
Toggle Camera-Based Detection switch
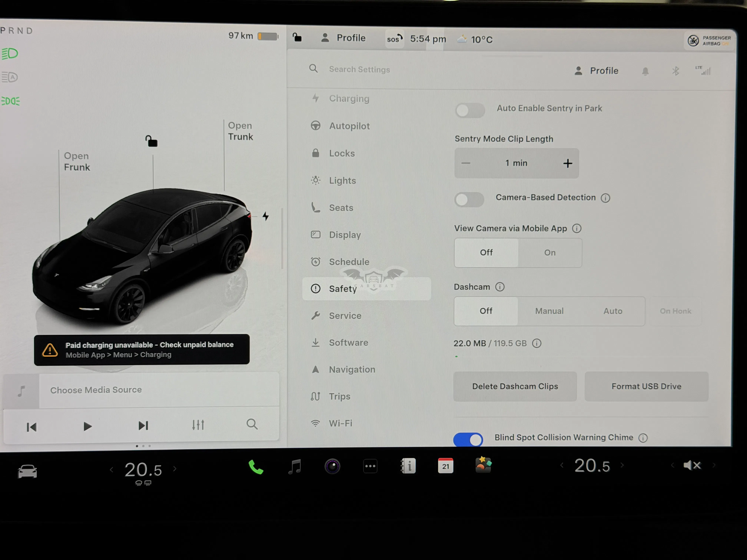(469, 199)
